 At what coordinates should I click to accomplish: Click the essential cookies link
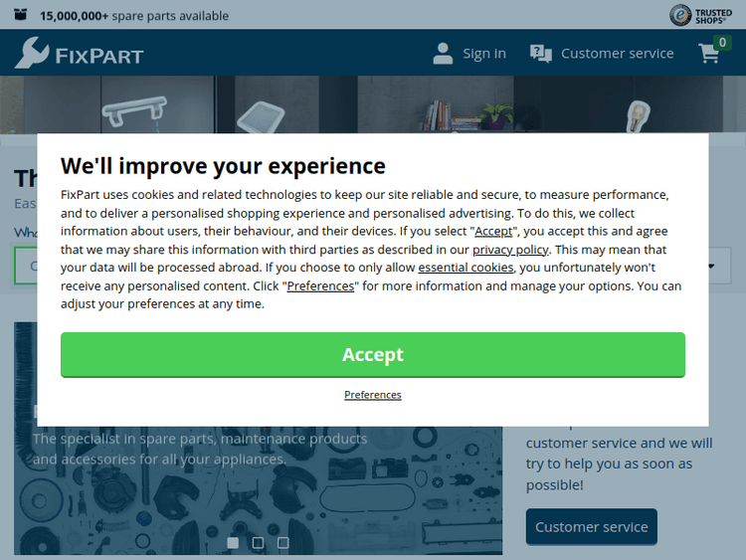pyautogui.click(x=466, y=268)
